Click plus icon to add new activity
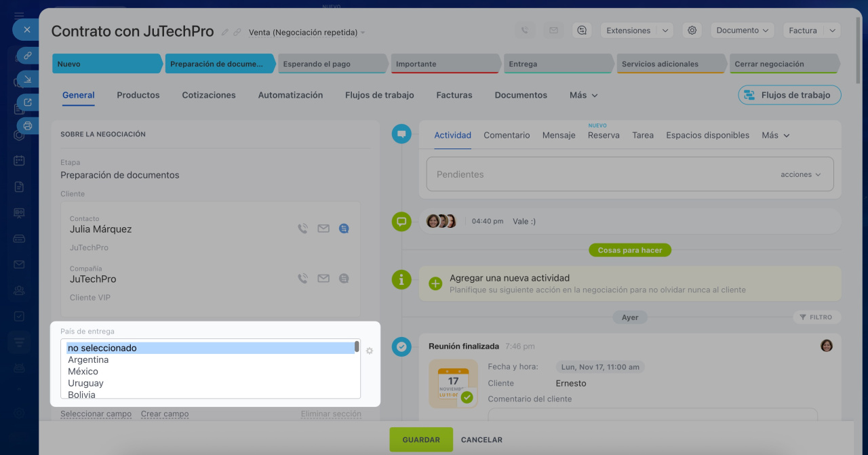Screen dimensions: 868x455 [436, 283]
